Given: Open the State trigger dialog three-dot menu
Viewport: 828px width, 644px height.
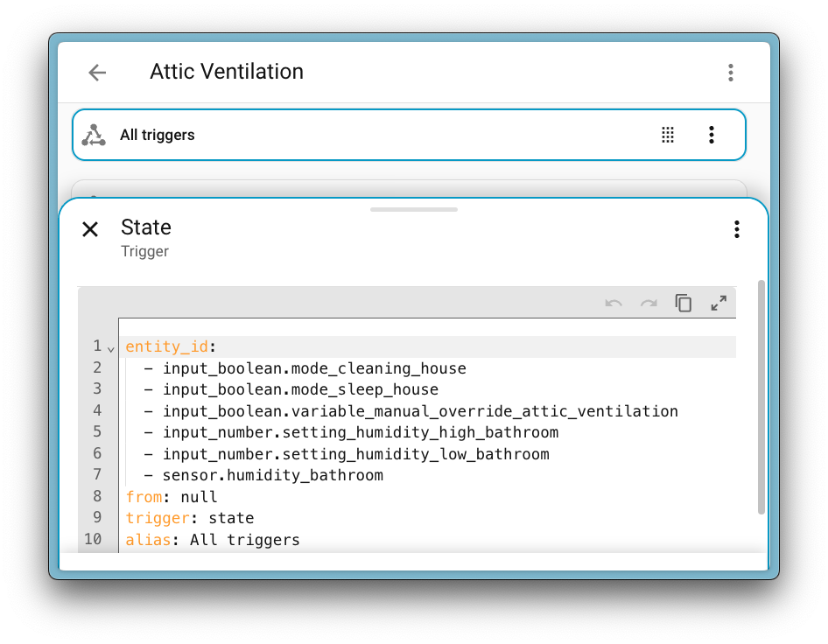Looking at the screenshot, I should (736, 229).
